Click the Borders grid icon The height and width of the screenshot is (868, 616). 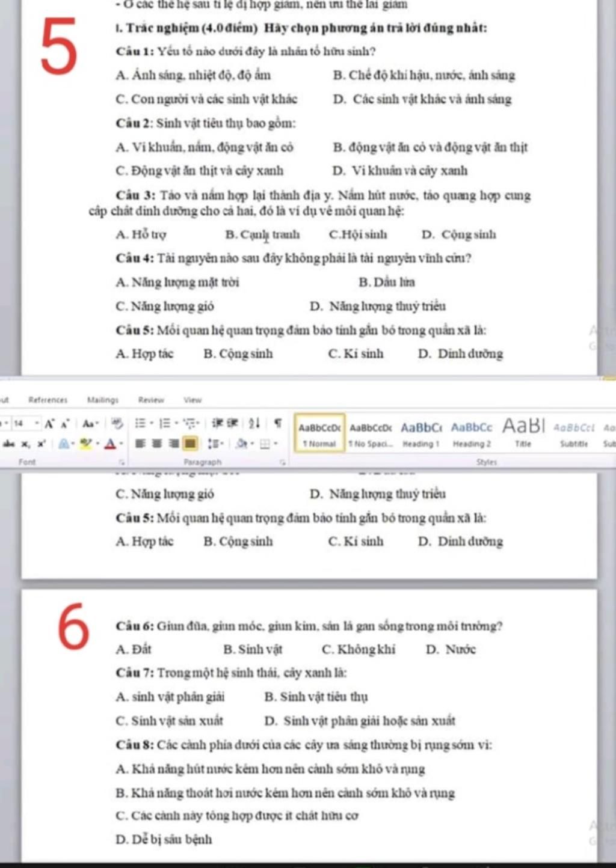(x=265, y=444)
